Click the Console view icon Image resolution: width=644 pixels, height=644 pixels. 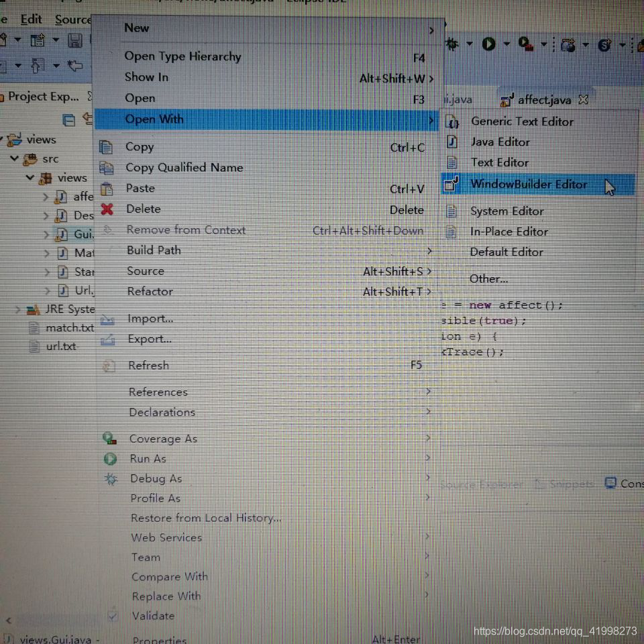coord(610,483)
